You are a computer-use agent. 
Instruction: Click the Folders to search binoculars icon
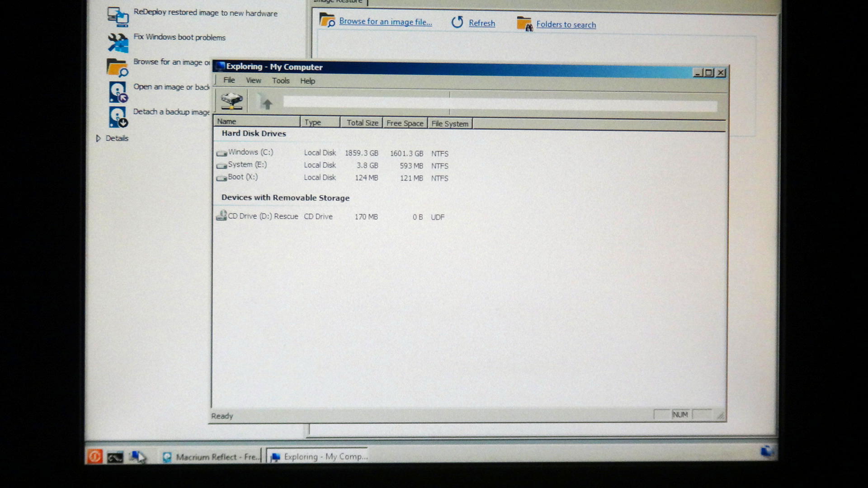click(524, 23)
